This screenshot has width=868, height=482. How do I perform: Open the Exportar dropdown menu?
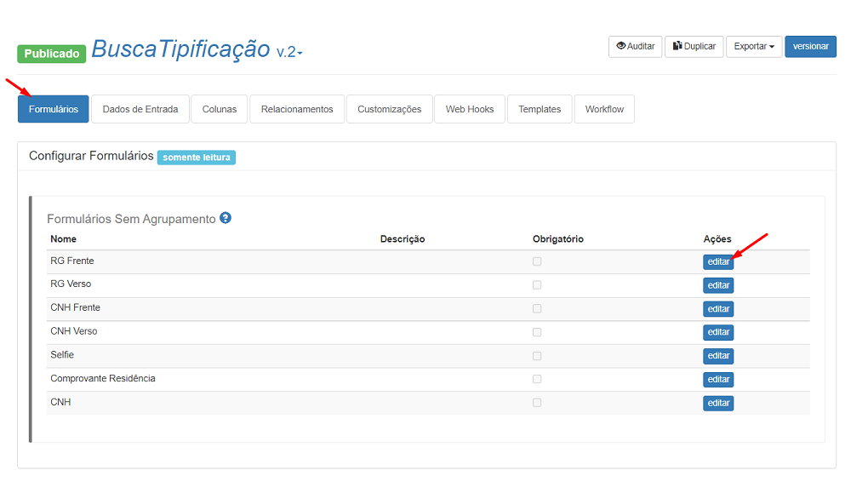click(x=753, y=47)
